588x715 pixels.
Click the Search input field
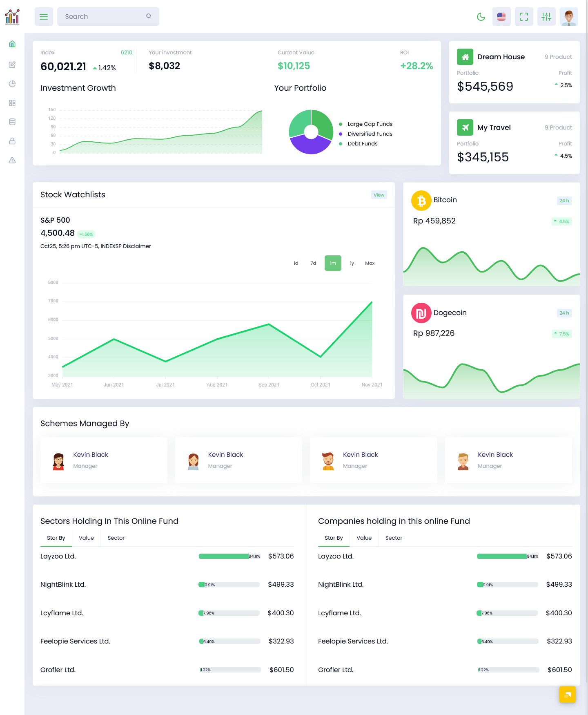coord(104,17)
